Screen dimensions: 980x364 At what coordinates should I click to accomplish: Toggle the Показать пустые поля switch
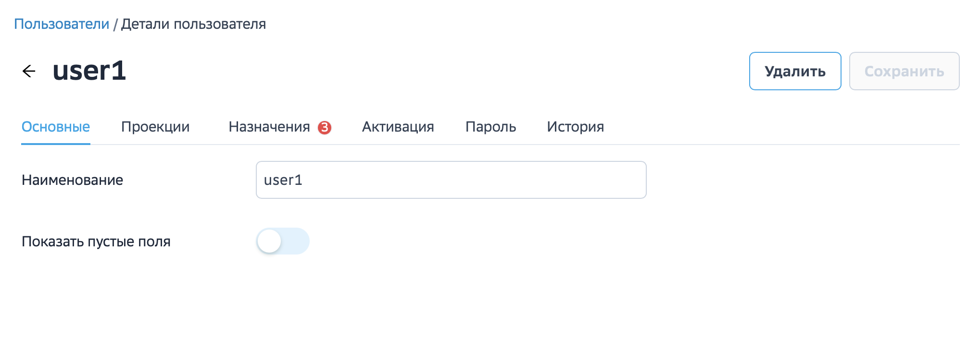tap(283, 241)
